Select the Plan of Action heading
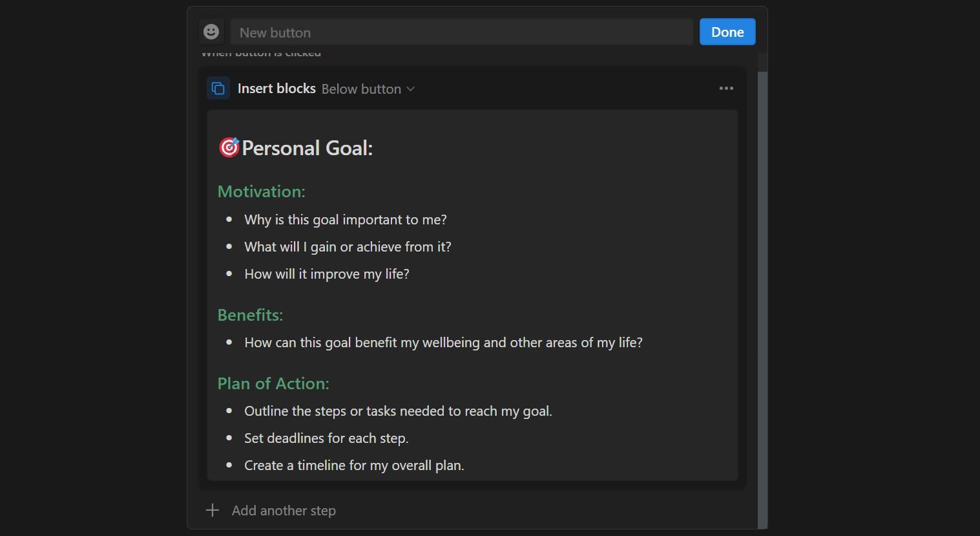Viewport: 980px width, 536px height. (273, 383)
